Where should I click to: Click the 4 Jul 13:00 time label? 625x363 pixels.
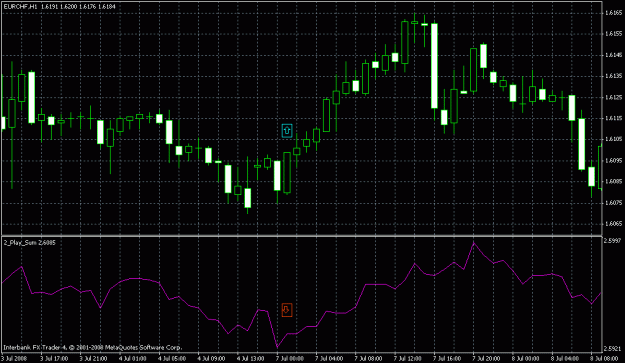(x=251, y=358)
